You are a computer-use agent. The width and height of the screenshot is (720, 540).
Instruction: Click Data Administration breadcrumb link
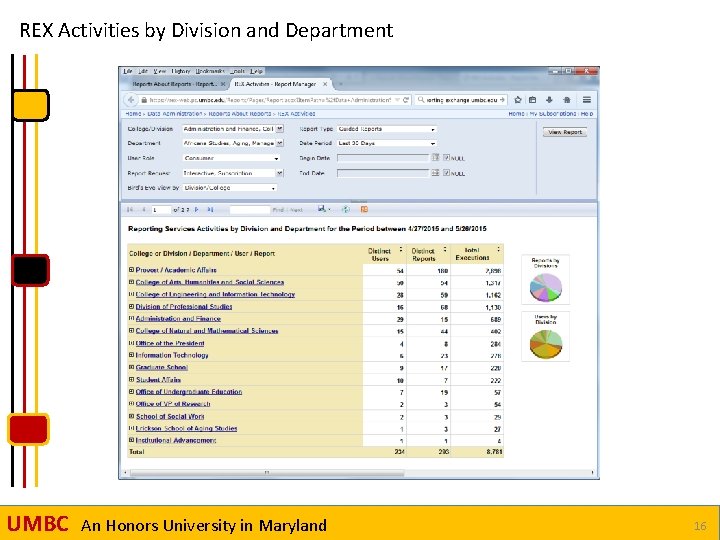174,113
